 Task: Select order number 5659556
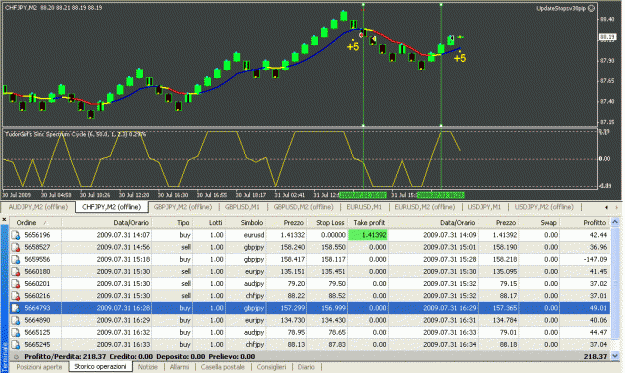37,259
